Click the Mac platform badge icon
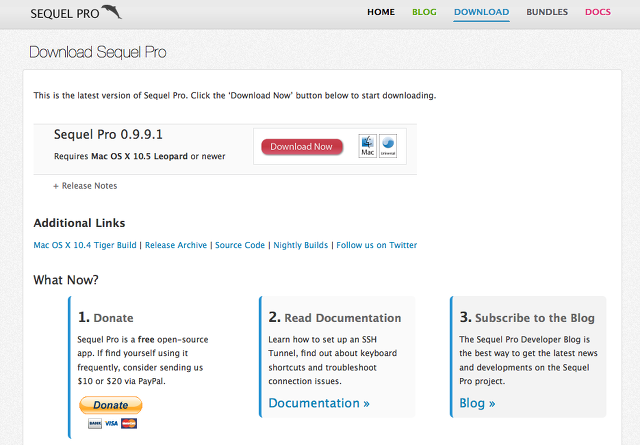 367,146
